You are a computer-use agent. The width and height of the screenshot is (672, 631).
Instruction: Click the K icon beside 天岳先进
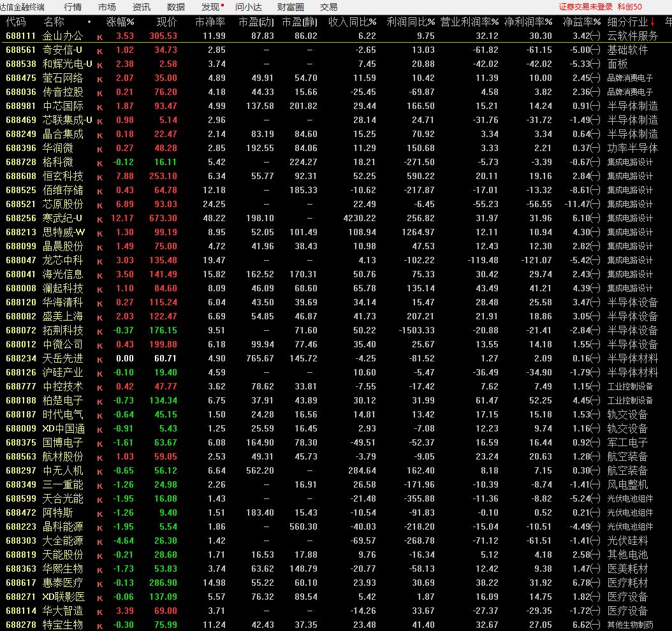(x=100, y=360)
